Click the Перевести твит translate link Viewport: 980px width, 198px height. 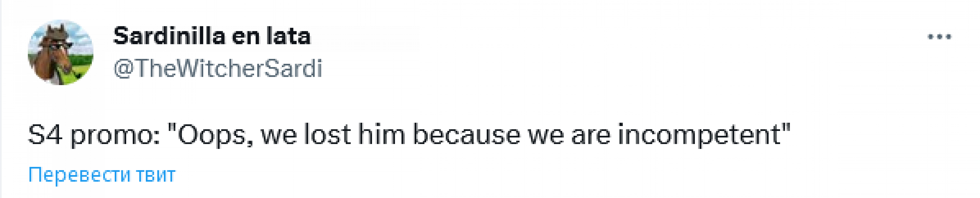[102, 175]
